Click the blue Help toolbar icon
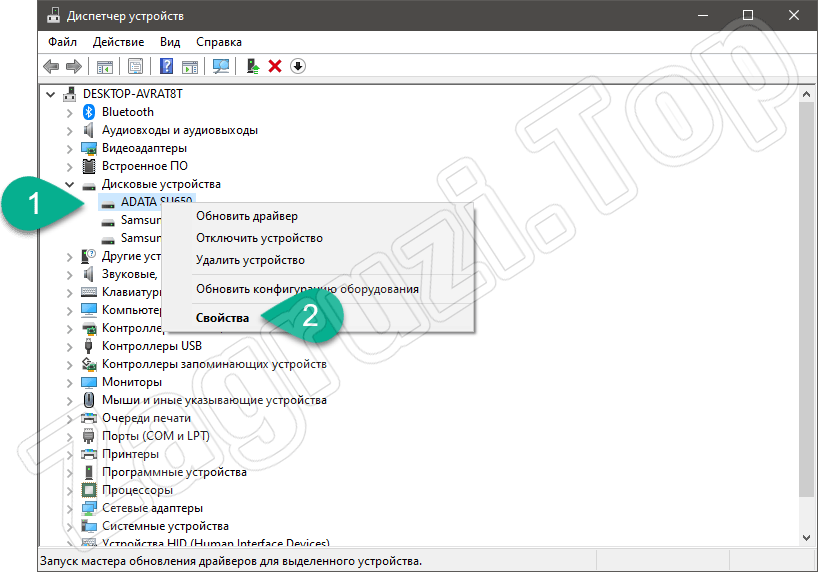The width and height of the screenshot is (818, 572). [167, 66]
